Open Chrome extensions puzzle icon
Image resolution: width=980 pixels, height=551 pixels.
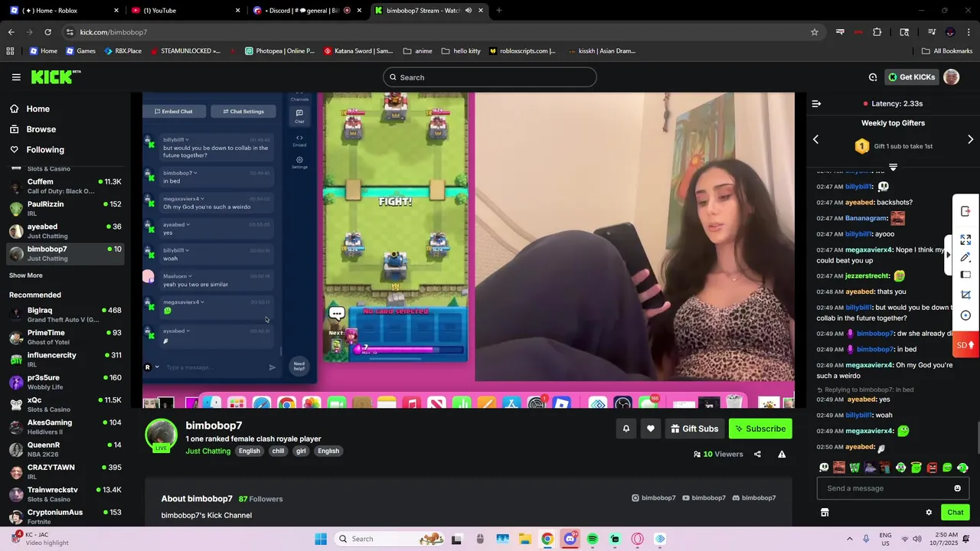tap(877, 32)
